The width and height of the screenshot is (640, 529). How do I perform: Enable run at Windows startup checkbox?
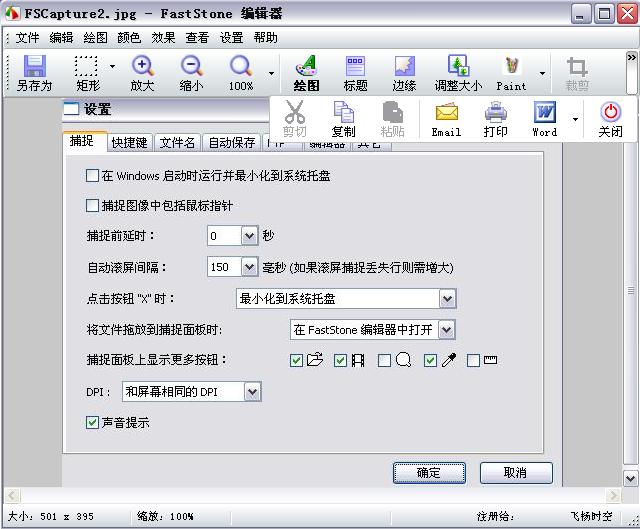92,176
